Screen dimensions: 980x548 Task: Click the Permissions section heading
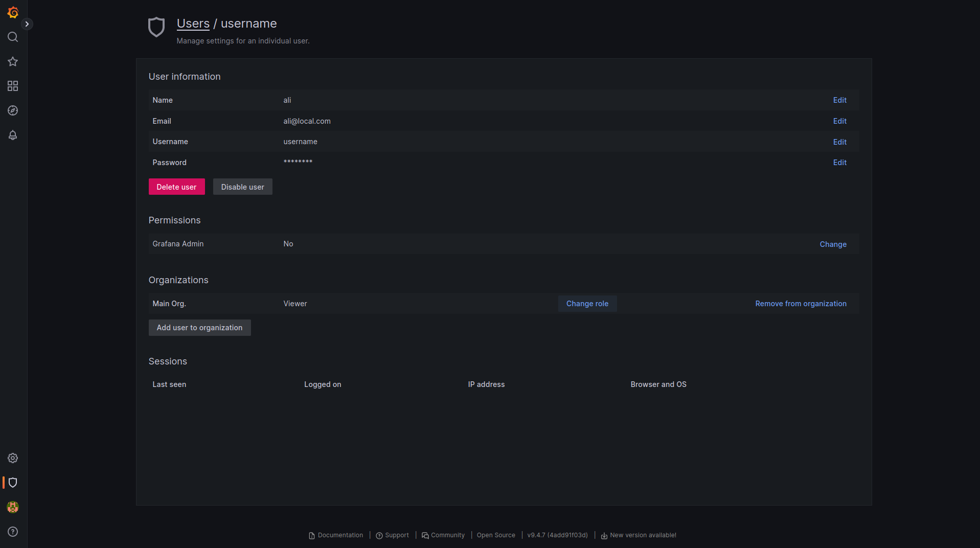click(x=174, y=220)
